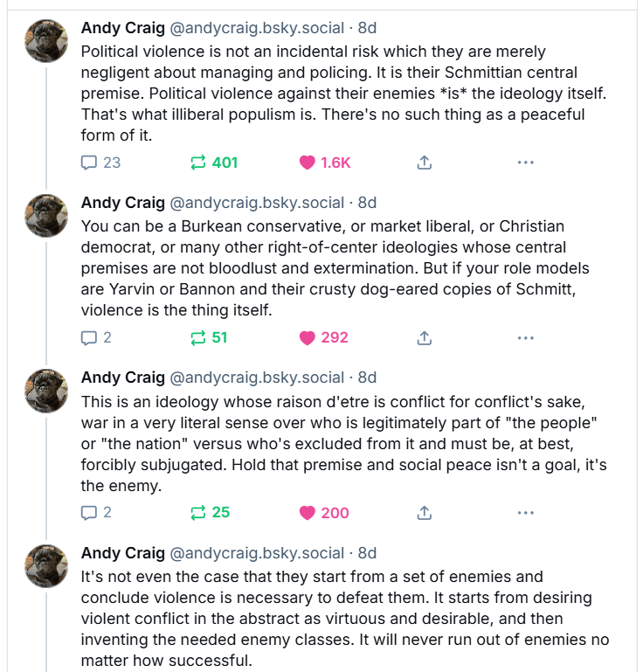
Task: View the pug avatar on the third post
Action: pos(46,391)
